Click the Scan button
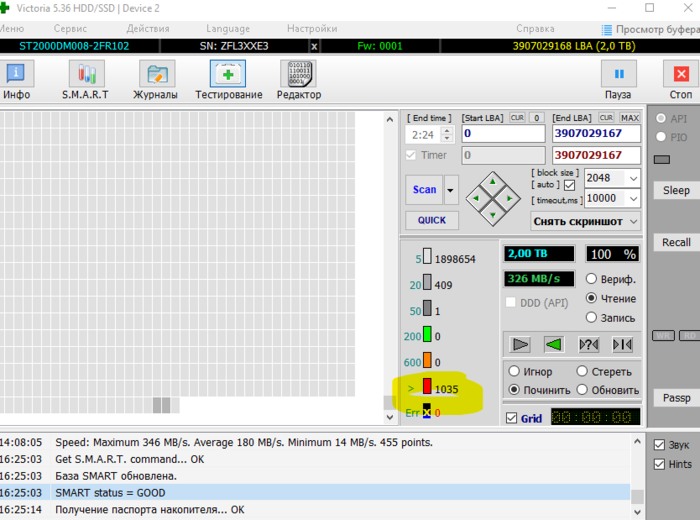700x520 pixels. 424,190
